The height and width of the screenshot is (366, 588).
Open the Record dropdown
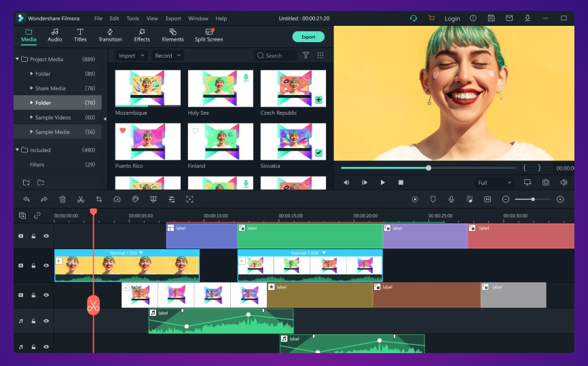click(x=167, y=56)
